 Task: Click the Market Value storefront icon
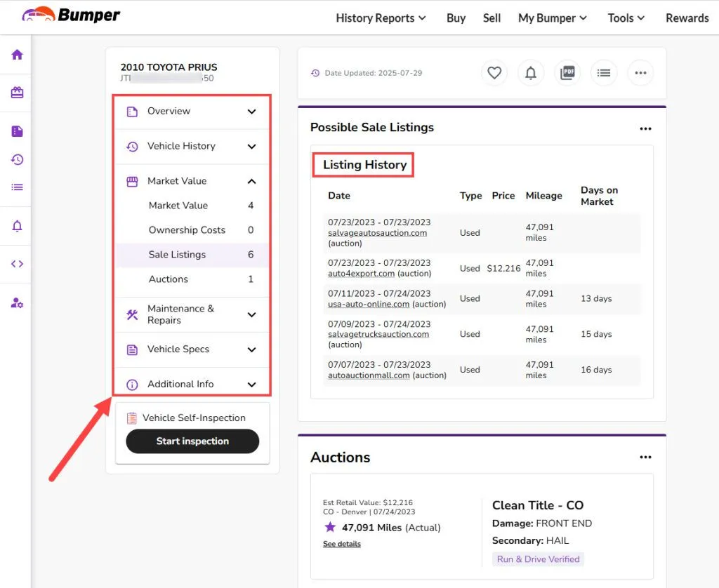click(132, 182)
